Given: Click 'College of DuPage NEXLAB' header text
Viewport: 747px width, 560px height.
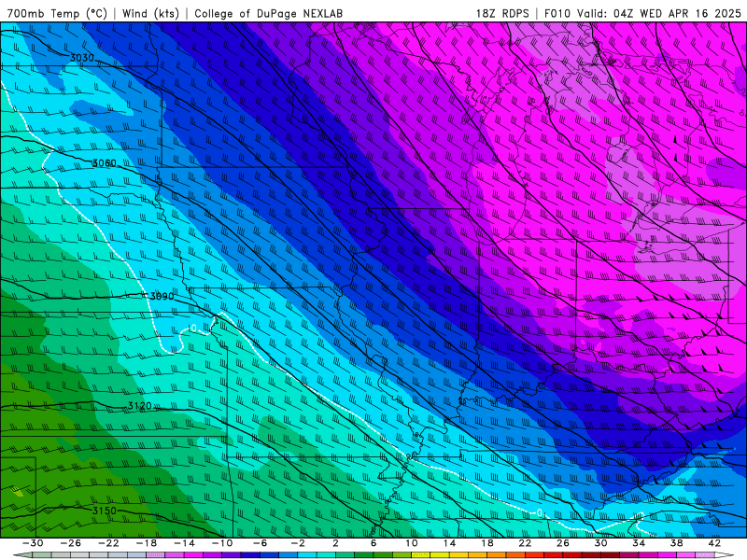Looking at the screenshot, I should coord(268,13).
